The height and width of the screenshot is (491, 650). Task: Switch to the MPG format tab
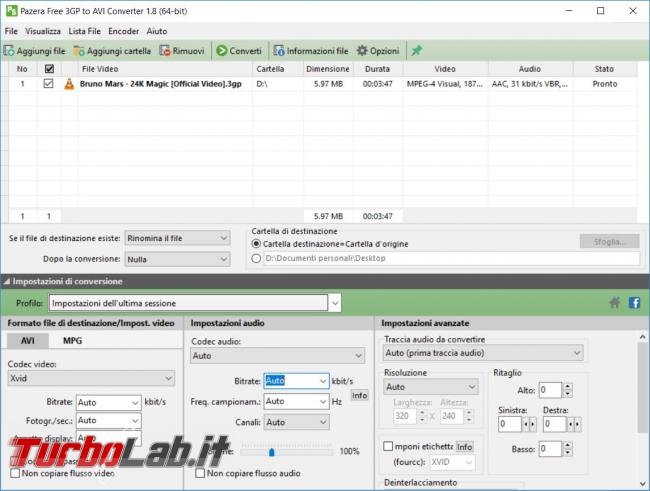[x=73, y=341]
